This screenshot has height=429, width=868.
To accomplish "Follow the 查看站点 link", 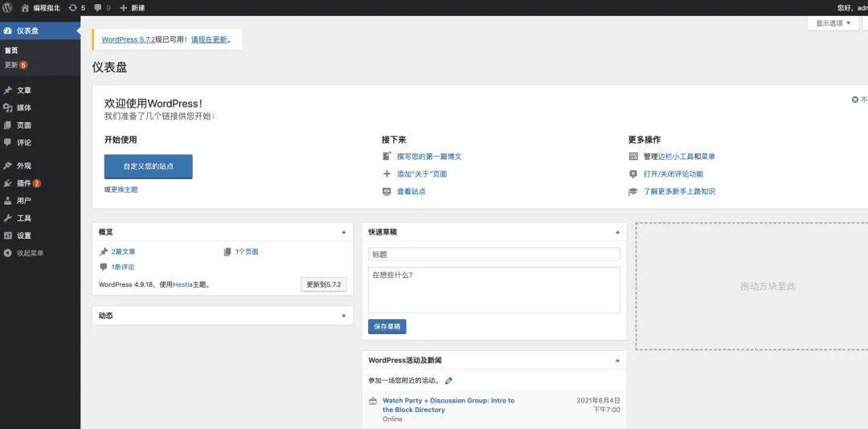I will (x=411, y=191).
